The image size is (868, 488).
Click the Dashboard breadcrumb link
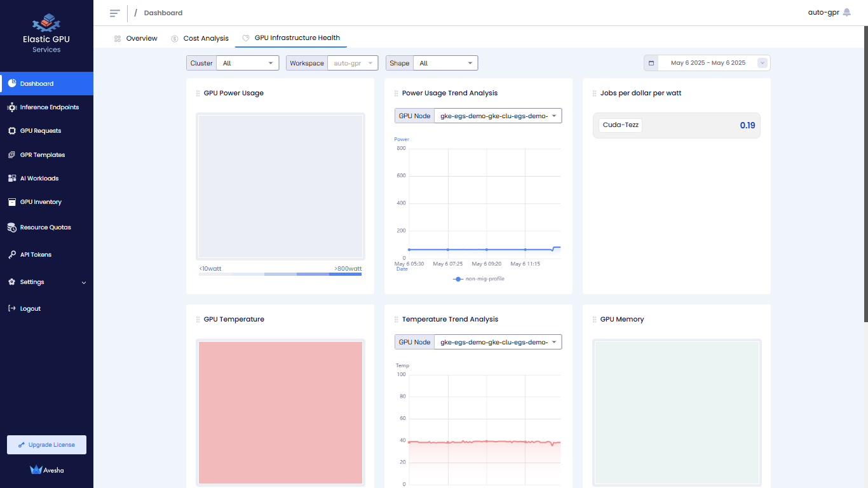click(x=163, y=13)
